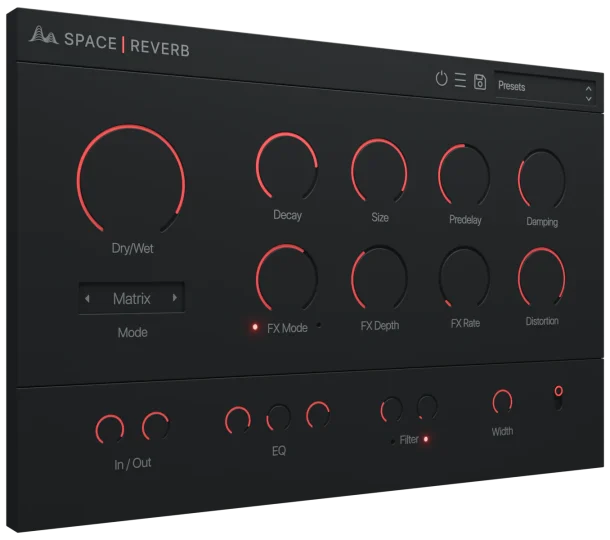Click the Width knob
Image resolution: width=610 pixels, height=540 pixels.
click(502, 401)
